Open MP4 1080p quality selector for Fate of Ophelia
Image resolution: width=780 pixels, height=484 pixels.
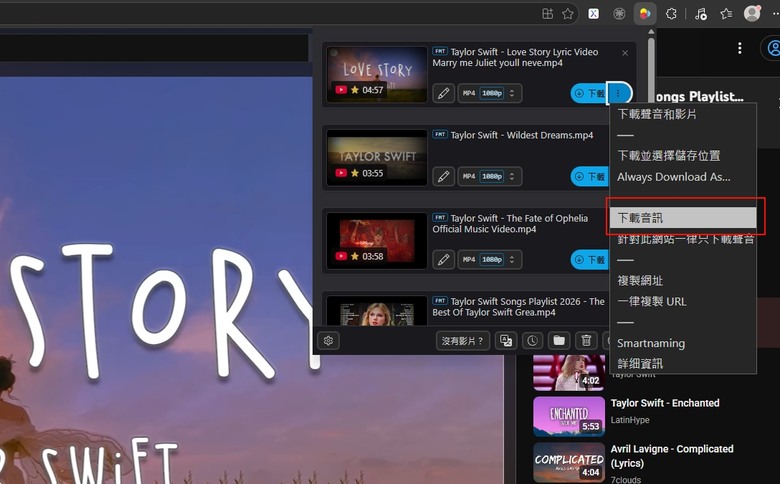point(489,259)
